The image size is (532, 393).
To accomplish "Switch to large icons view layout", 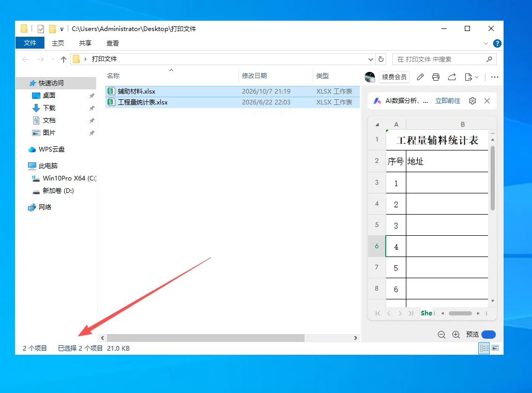I will coord(495,348).
